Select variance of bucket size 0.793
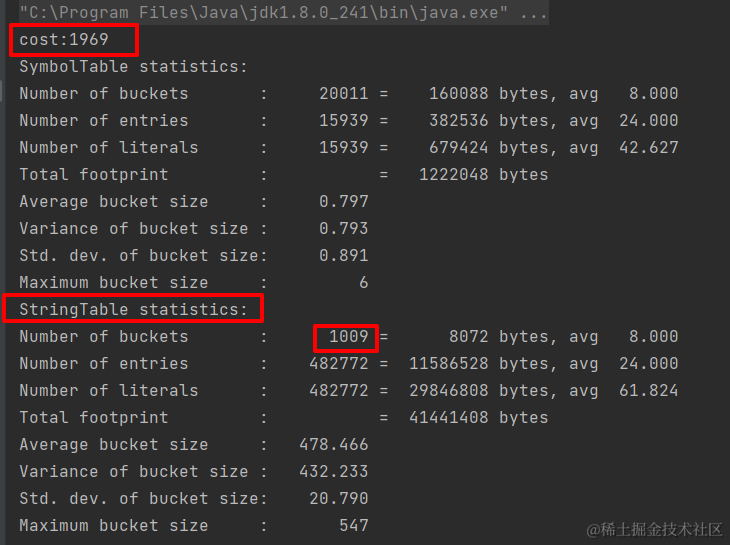Viewport: 730px width, 545px height. click(344, 229)
